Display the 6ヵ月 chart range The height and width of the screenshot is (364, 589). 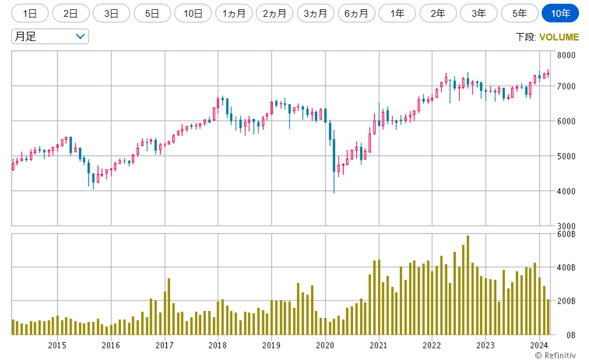pos(357,13)
